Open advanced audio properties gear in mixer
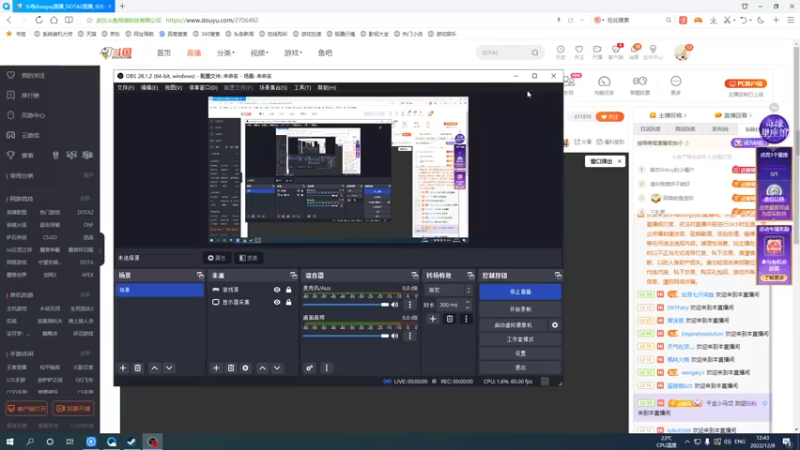Image resolution: width=800 pixels, height=450 pixels. pyautogui.click(x=310, y=368)
